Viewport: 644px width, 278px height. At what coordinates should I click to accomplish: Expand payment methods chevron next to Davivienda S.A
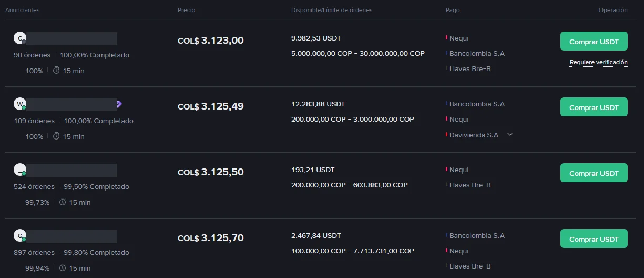coord(509,134)
